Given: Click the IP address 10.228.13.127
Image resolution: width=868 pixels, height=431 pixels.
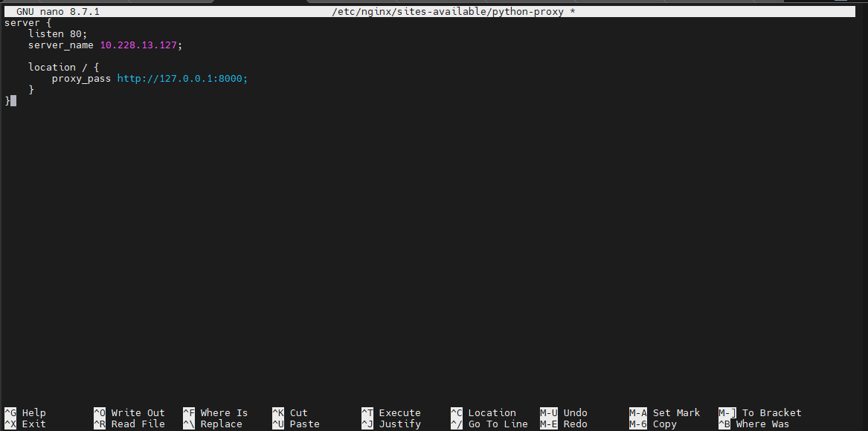Looking at the screenshot, I should 138,45.
